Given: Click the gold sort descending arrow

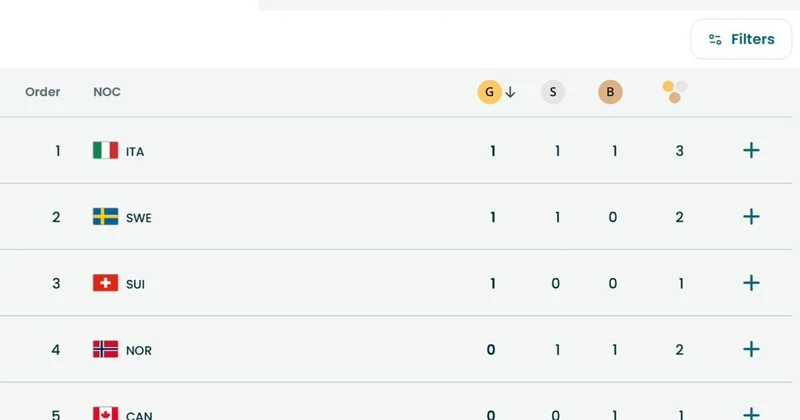Looking at the screenshot, I should [510, 92].
